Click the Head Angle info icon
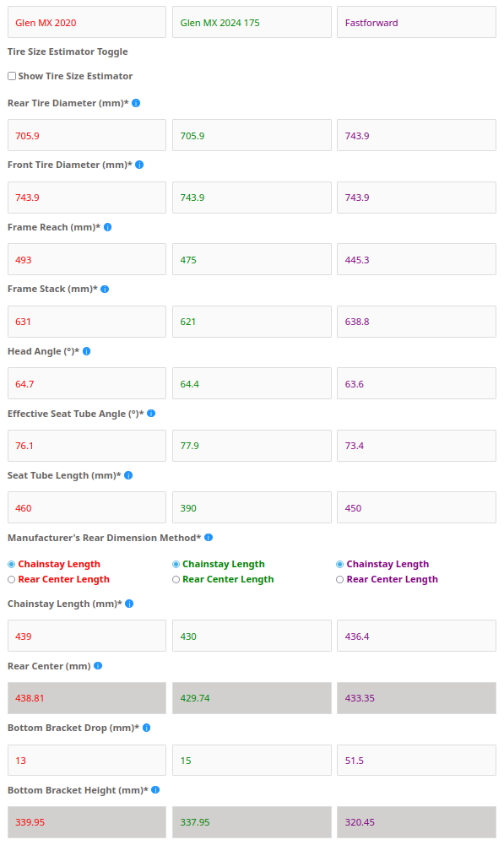The height and width of the screenshot is (845, 504). tap(87, 351)
